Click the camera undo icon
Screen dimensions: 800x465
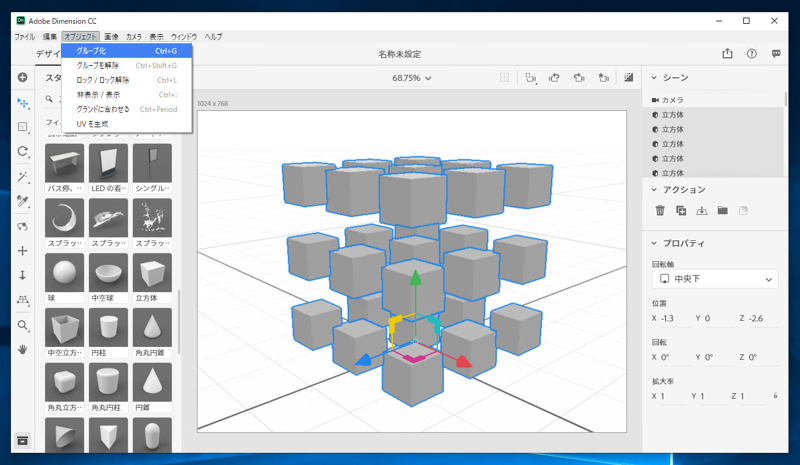tap(554, 78)
